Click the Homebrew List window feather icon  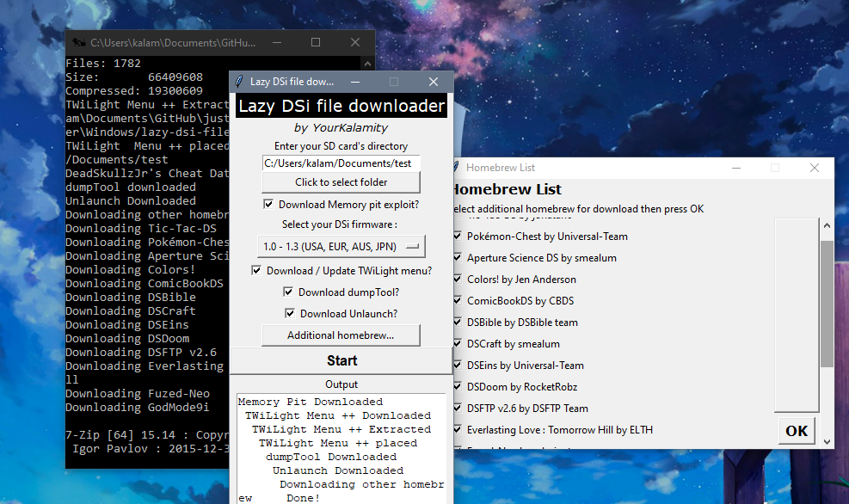(x=454, y=168)
